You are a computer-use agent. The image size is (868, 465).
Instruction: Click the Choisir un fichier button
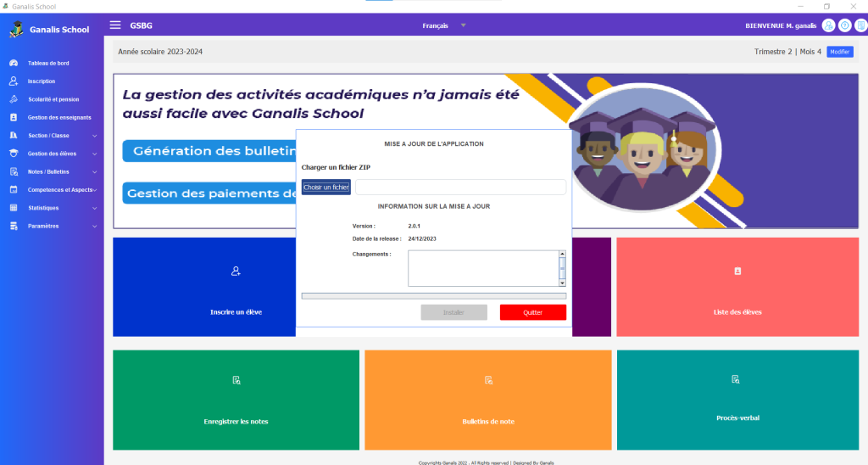326,188
